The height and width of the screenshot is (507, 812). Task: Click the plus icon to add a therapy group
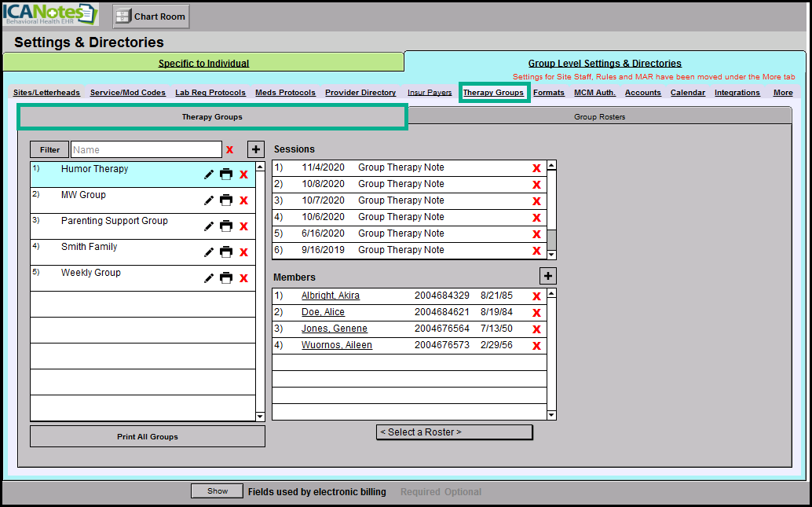(x=256, y=149)
